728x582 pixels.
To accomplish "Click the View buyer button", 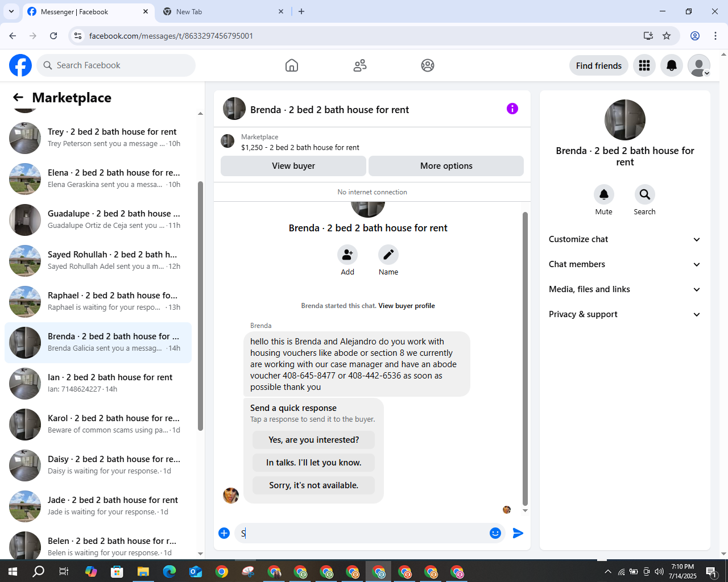I will coord(293,166).
